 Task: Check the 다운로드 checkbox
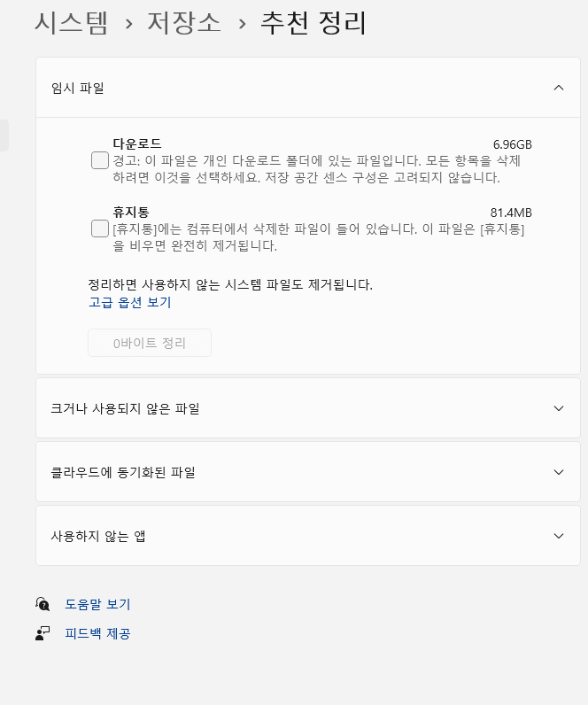click(100, 160)
